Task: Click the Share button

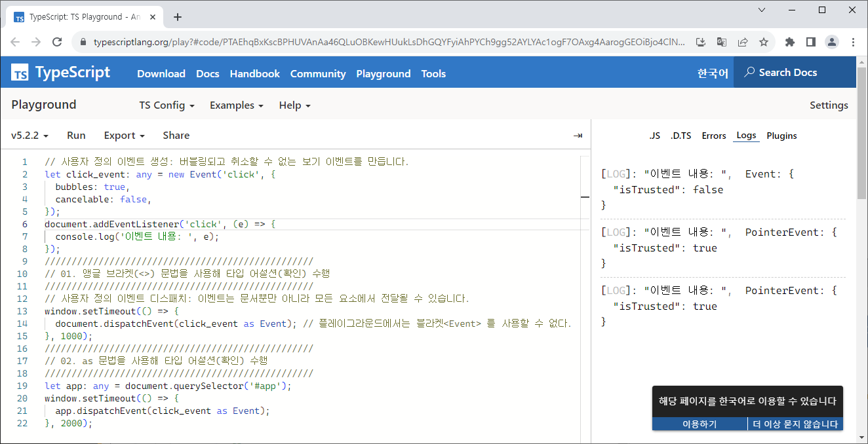Action: [176, 136]
